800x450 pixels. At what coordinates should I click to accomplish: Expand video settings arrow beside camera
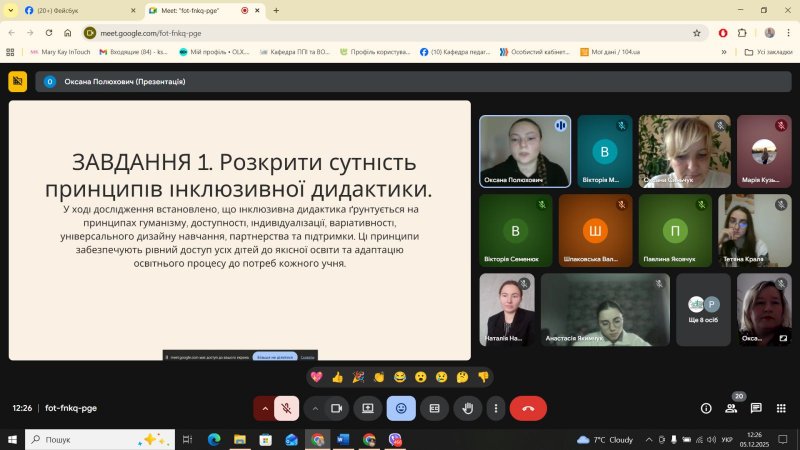click(315, 408)
